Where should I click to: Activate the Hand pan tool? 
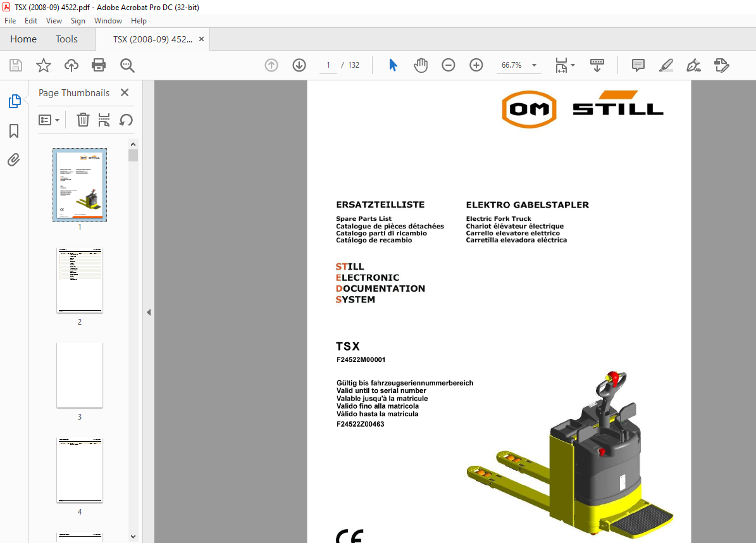click(x=421, y=65)
